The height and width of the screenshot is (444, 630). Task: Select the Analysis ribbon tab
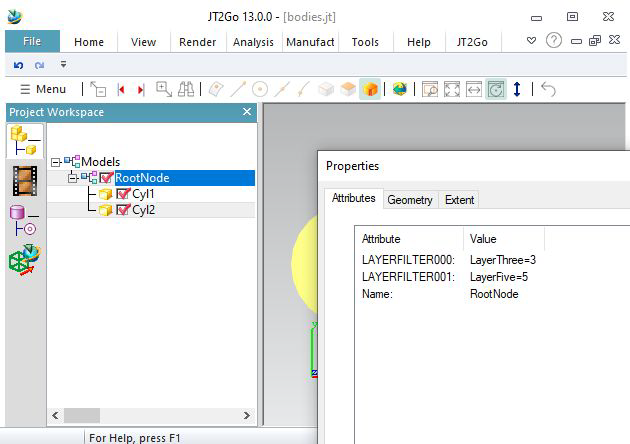(x=253, y=42)
